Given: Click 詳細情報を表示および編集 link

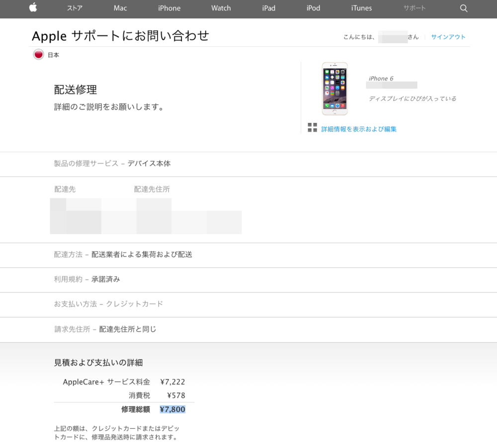Looking at the screenshot, I should tap(359, 129).
